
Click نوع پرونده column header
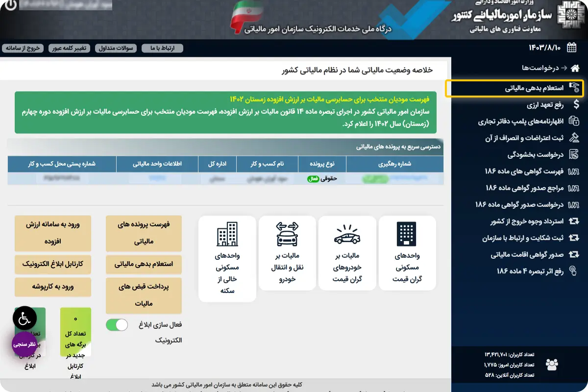click(x=322, y=164)
